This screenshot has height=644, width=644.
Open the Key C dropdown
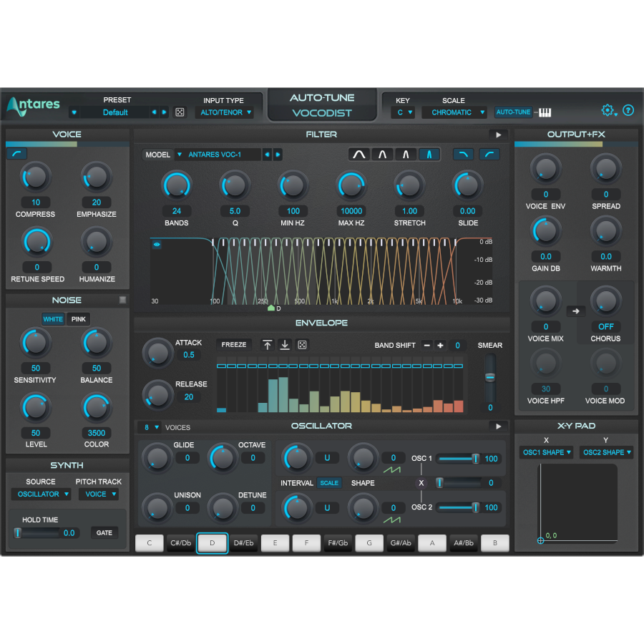[x=404, y=112]
